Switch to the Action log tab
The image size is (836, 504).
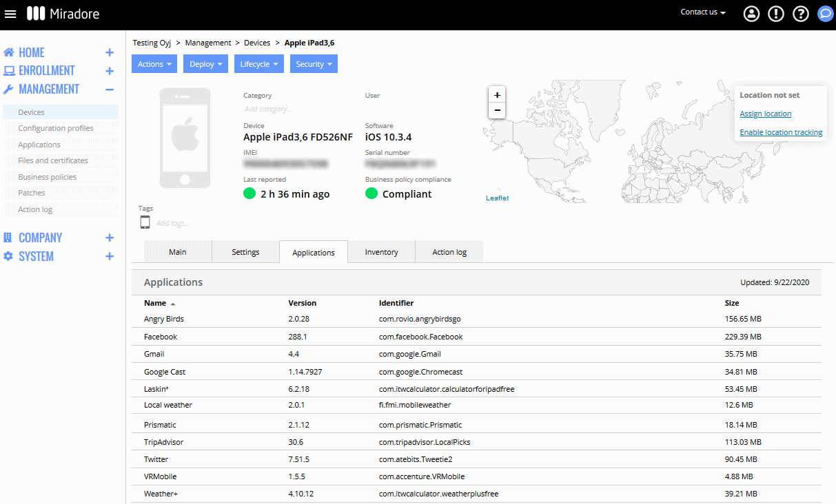(449, 252)
